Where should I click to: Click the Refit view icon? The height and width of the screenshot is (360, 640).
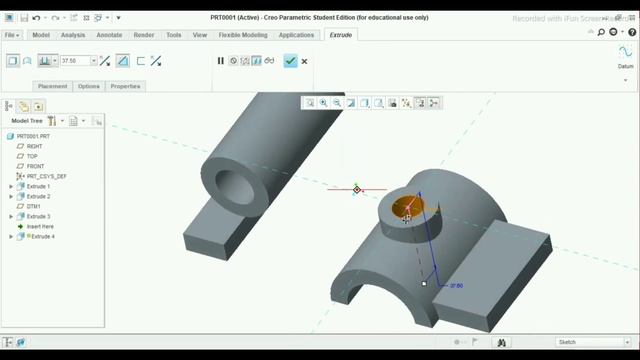[310, 103]
